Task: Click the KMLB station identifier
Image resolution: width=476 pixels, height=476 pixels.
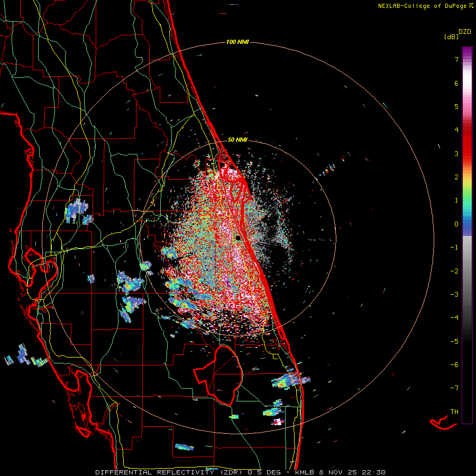Action: tap(305, 472)
